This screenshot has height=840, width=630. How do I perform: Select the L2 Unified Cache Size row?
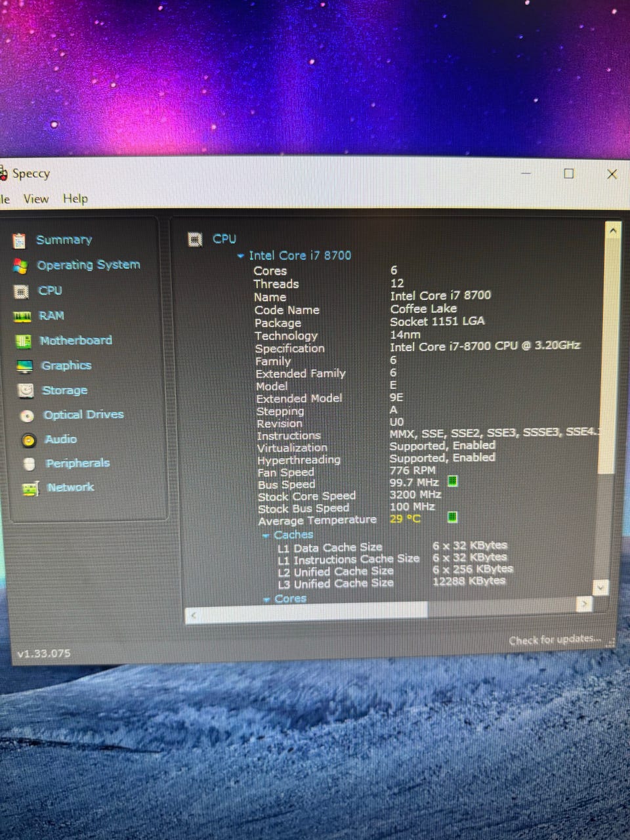[394, 570]
